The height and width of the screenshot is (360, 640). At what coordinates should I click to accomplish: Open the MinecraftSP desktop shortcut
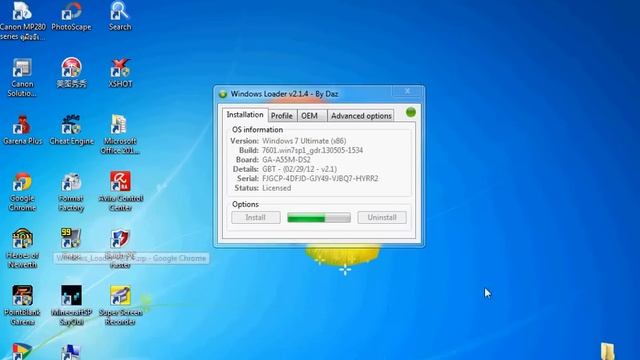pyautogui.click(x=71, y=306)
